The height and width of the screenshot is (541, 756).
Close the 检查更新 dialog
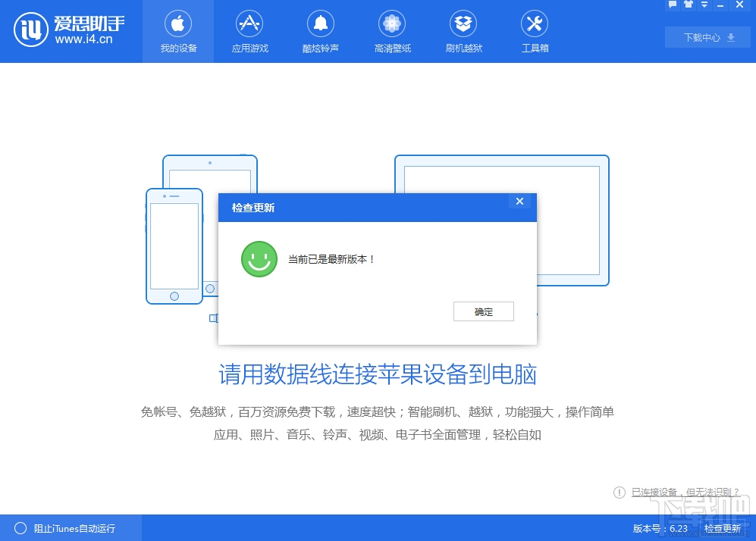(519, 202)
